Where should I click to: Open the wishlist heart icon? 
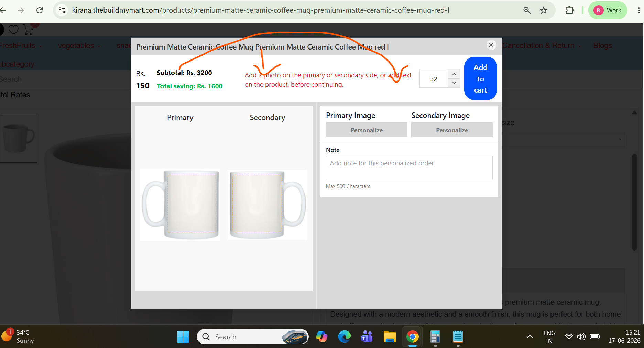13,30
